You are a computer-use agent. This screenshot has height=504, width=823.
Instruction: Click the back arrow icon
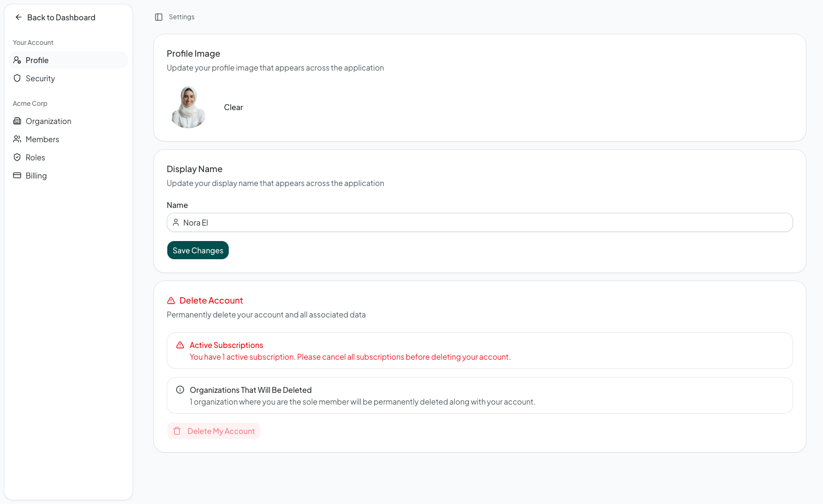pos(19,18)
